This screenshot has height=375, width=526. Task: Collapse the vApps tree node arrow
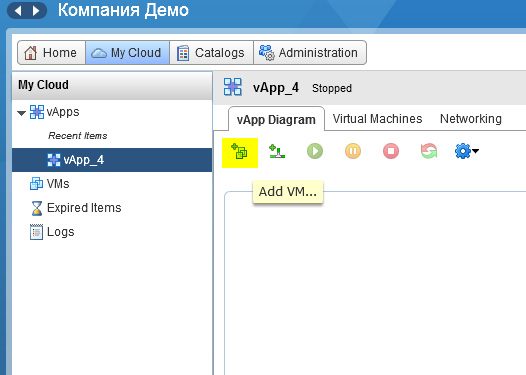point(21,113)
